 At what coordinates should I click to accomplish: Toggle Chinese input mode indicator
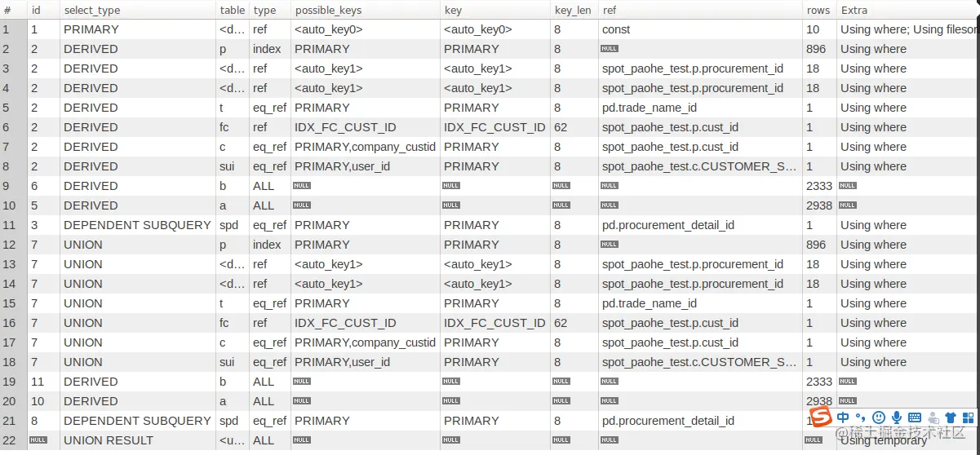[843, 417]
